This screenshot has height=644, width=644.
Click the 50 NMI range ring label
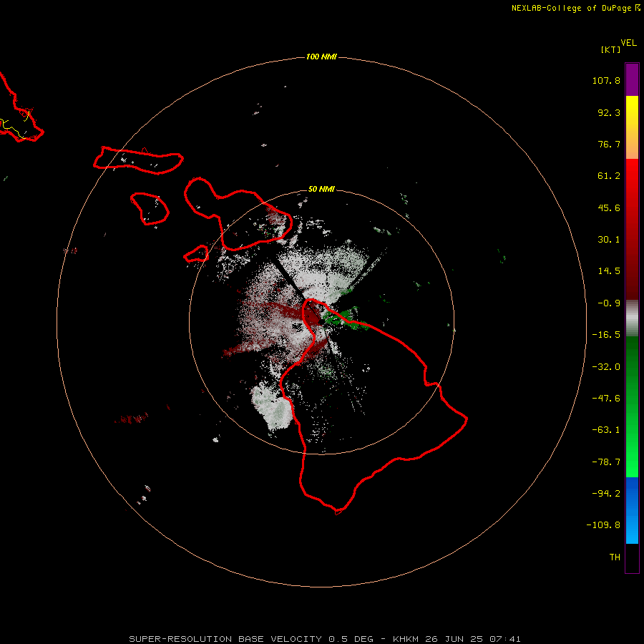pyautogui.click(x=321, y=190)
